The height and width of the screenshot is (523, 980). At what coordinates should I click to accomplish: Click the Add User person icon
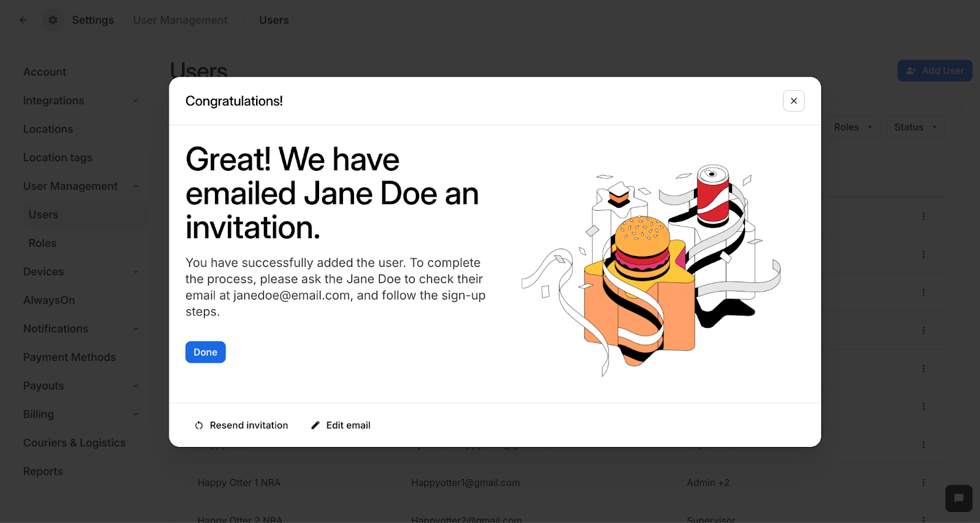coord(911,71)
